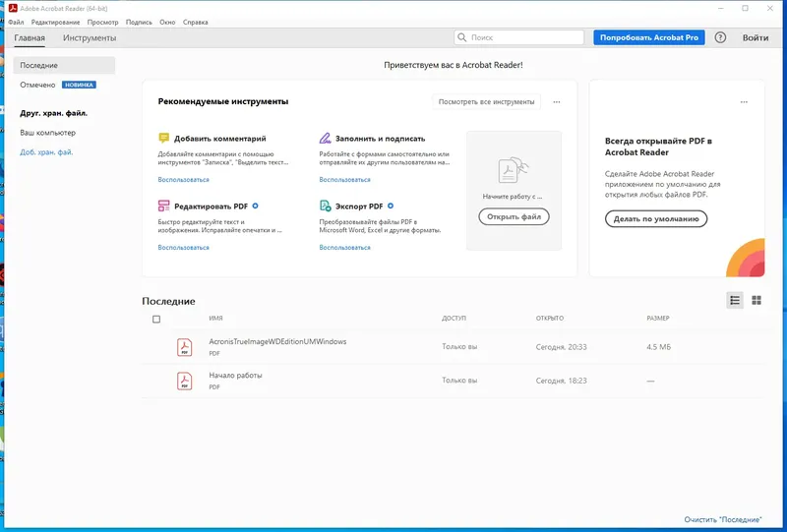Click the Сегодня, 18:23 opened time
This screenshot has height=532, width=787.
561,381
